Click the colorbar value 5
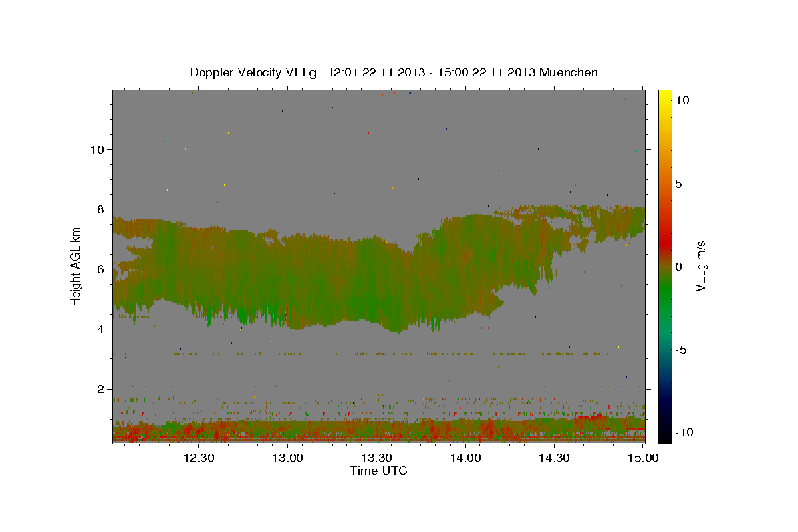This screenshot has width=798, height=532. click(x=680, y=184)
